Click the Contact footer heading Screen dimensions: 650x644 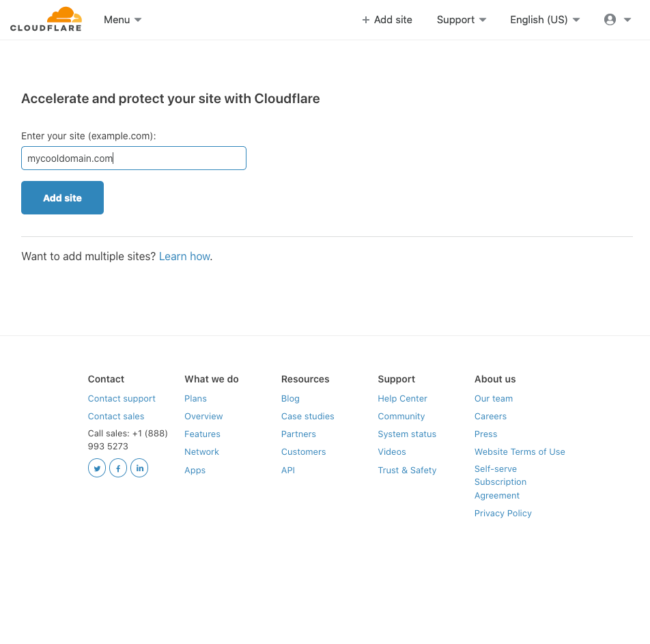pos(106,379)
